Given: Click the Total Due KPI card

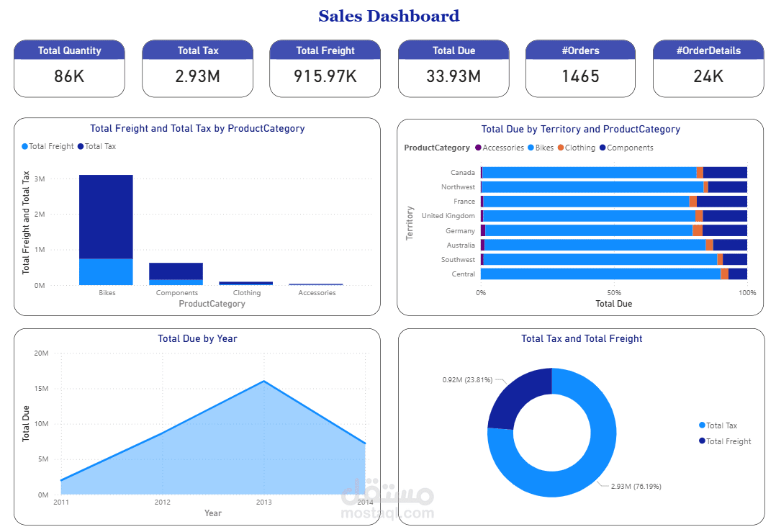Looking at the screenshot, I should click(453, 68).
